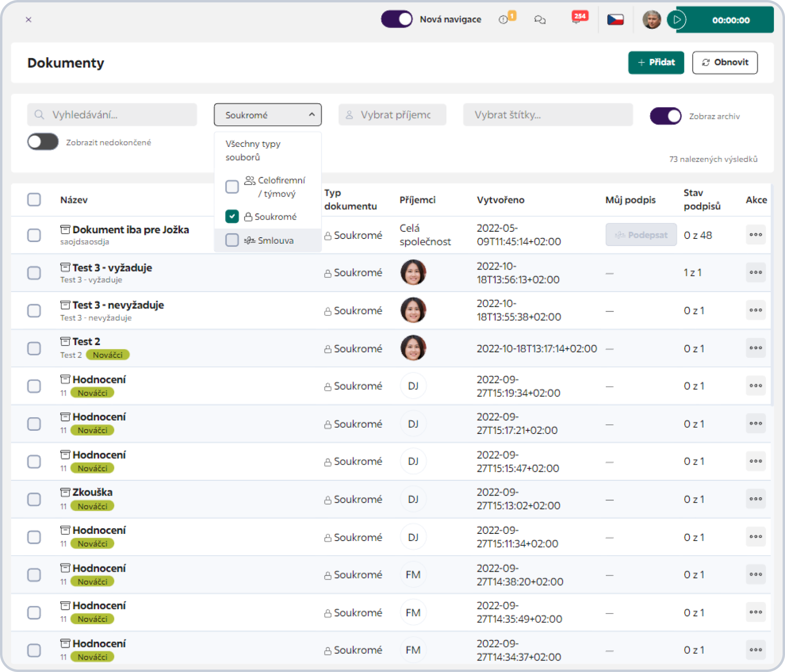Click the Přidat button

(x=656, y=63)
